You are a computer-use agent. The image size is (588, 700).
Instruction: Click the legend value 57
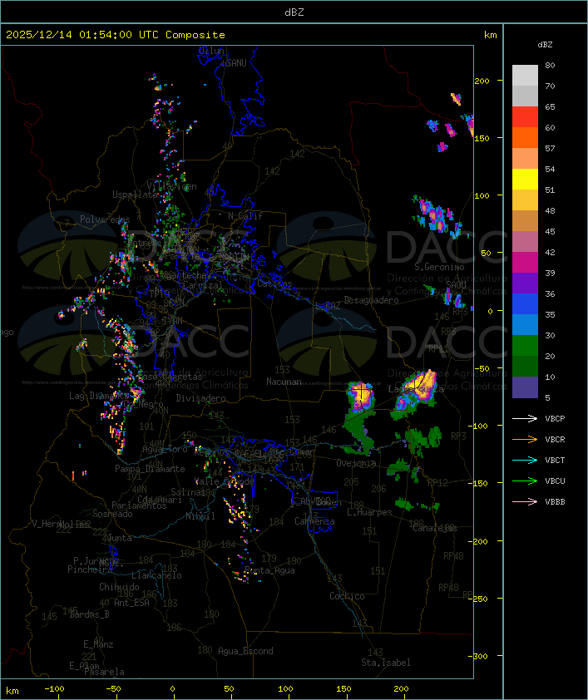[550, 148]
